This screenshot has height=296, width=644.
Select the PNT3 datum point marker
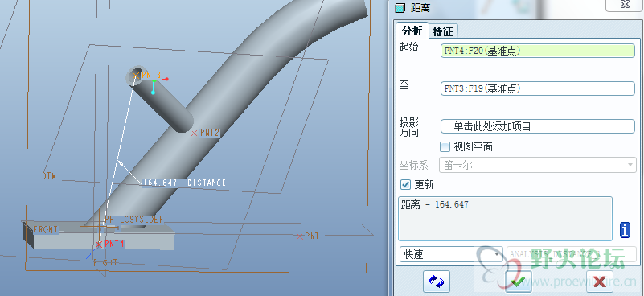136,76
